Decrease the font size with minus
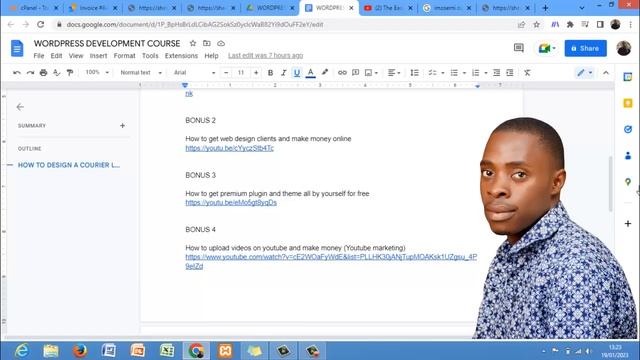The width and height of the screenshot is (640, 360). coord(226,73)
